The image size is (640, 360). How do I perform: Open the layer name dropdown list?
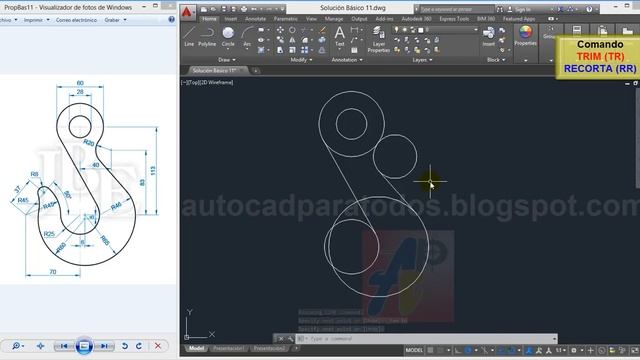pos(476,30)
